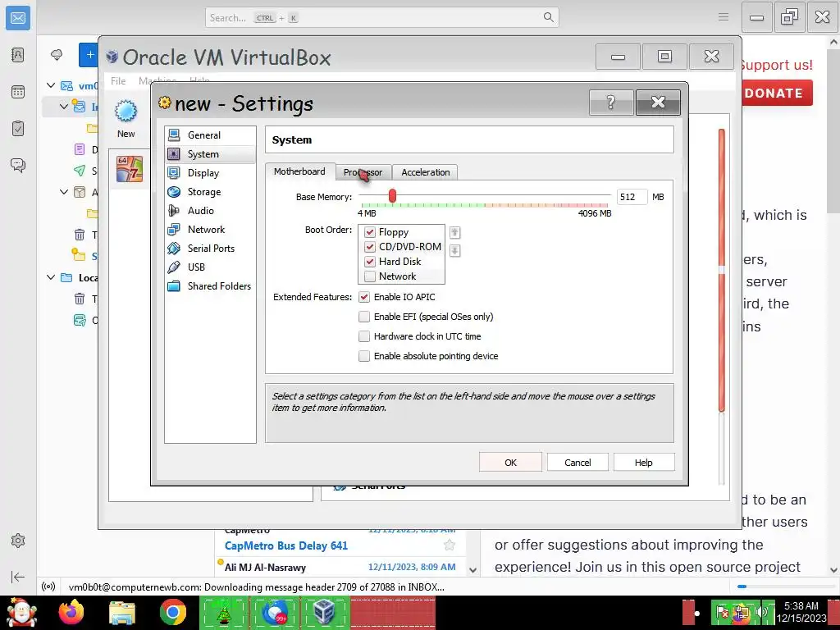The height and width of the screenshot is (630, 840).
Task: Click the Settings dialog help question mark
Action: point(610,102)
